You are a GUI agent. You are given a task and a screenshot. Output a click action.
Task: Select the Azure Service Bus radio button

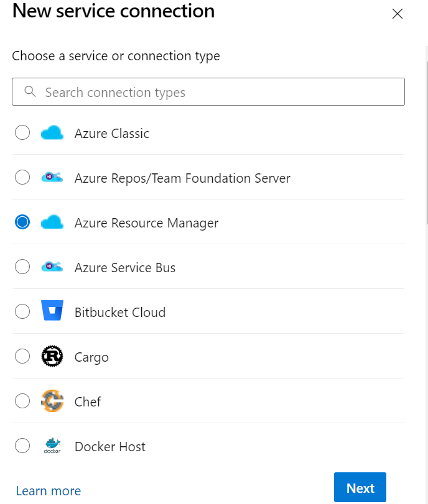pos(22,267)
